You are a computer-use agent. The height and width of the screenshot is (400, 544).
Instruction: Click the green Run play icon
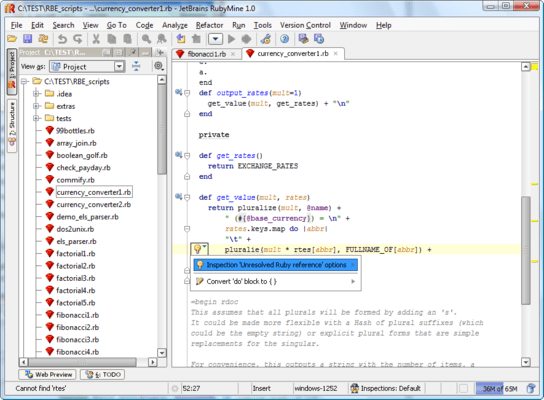point(231,39)
